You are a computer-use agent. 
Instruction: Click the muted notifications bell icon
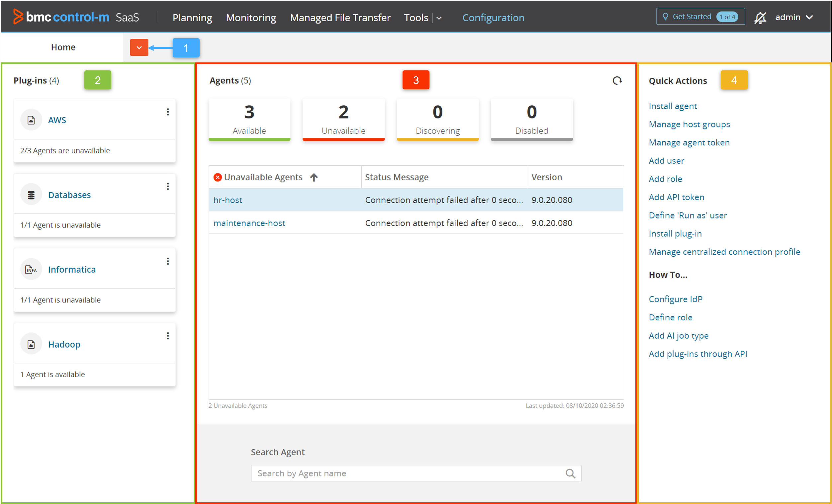760,18
